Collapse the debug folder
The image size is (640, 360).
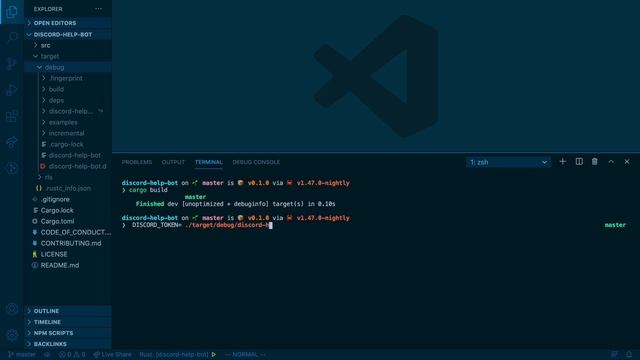tap(68, 67)
